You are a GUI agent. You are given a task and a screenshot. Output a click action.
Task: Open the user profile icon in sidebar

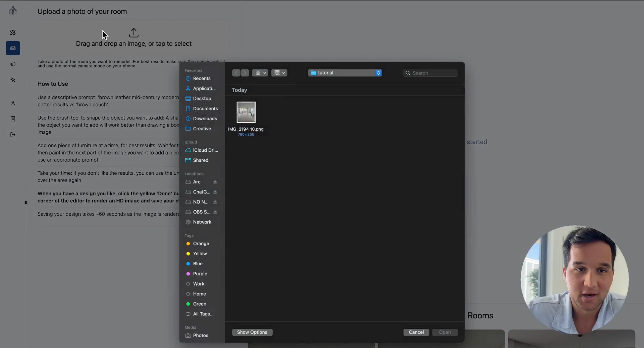point(13,103)
